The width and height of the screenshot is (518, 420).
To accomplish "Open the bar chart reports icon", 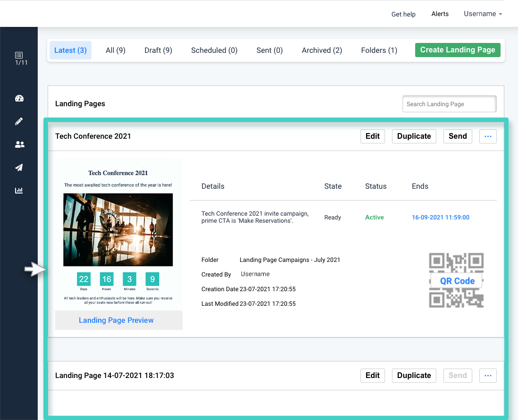I will (19, 190).
